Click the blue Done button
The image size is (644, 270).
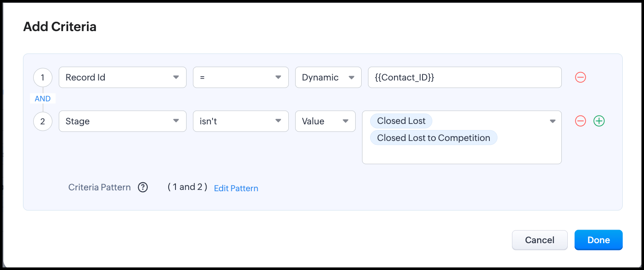tap(598, 240)
